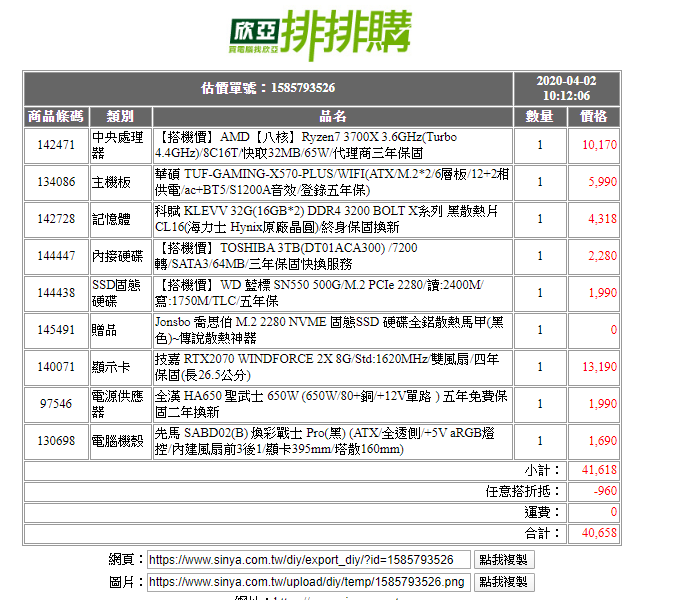
Task: Click the 電腦機殼 category cell
Action: (121, 441)
